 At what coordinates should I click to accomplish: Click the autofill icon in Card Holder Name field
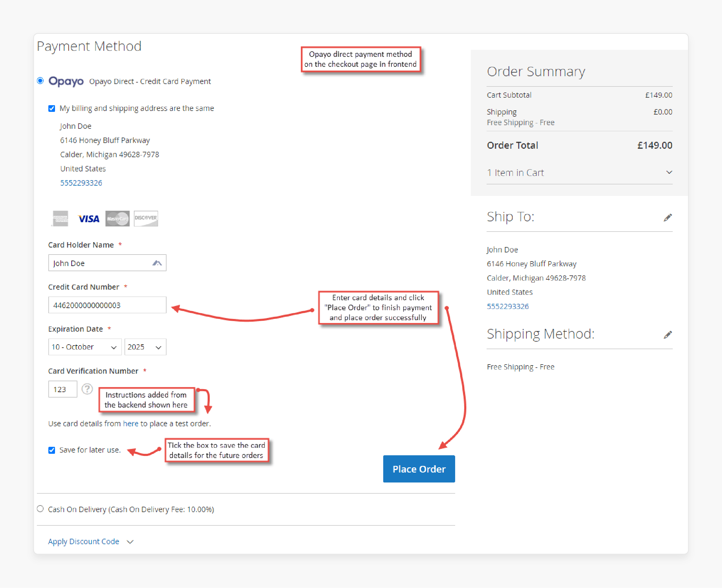point(157,263)
